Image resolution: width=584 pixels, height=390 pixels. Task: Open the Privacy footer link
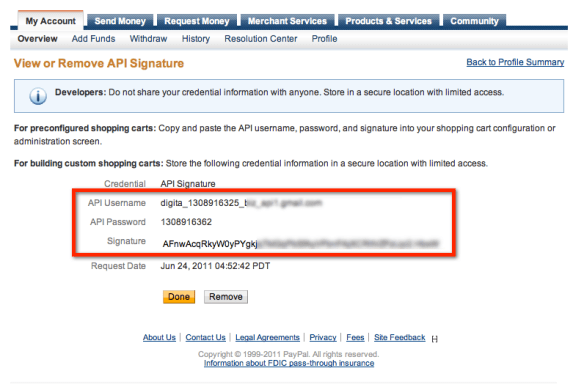[323, 337]
